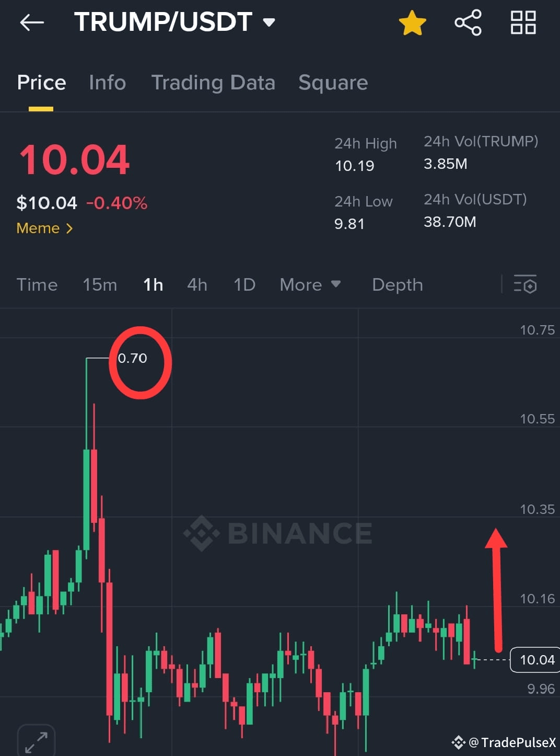
Task: Click the Binance logo watermark
Action: [202, 533]
